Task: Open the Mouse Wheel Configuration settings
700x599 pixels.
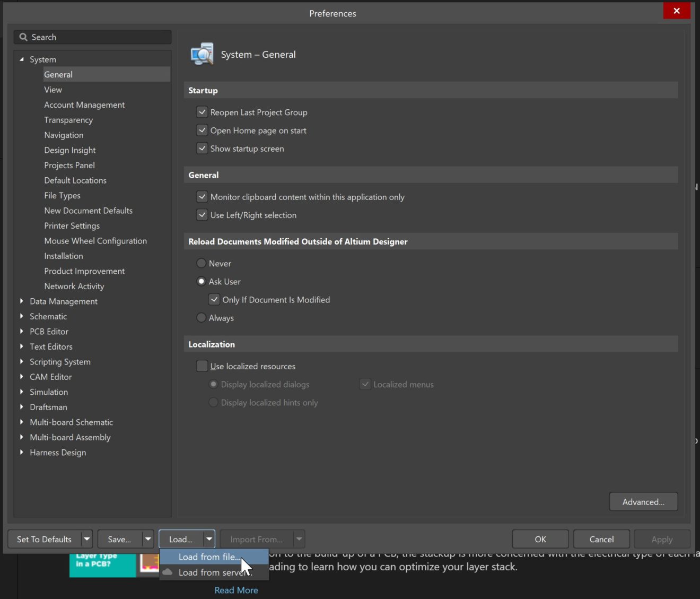Action: click(95, 240)
